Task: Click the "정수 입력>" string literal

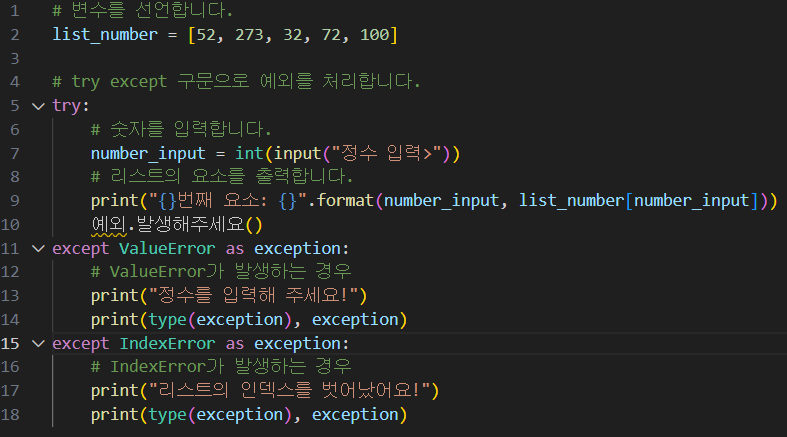Action: (x=387, y=153)
